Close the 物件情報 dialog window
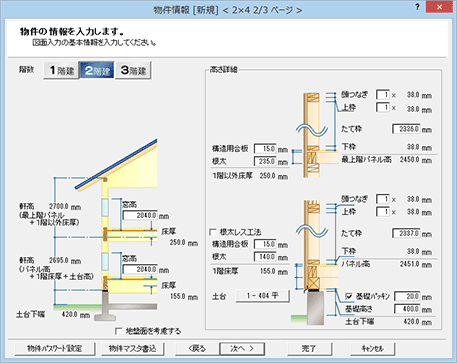Viewport: 457px width, 363px height. (440, 7)
